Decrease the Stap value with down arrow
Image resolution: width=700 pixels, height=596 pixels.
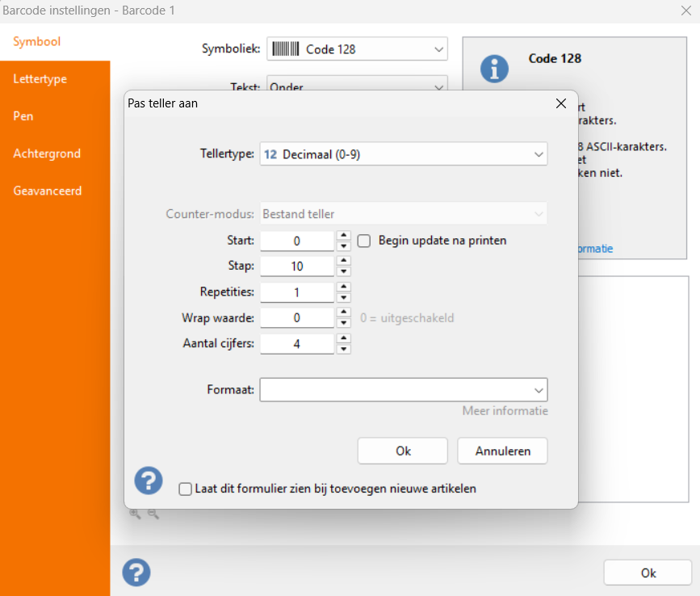click(x=343, y=272)
